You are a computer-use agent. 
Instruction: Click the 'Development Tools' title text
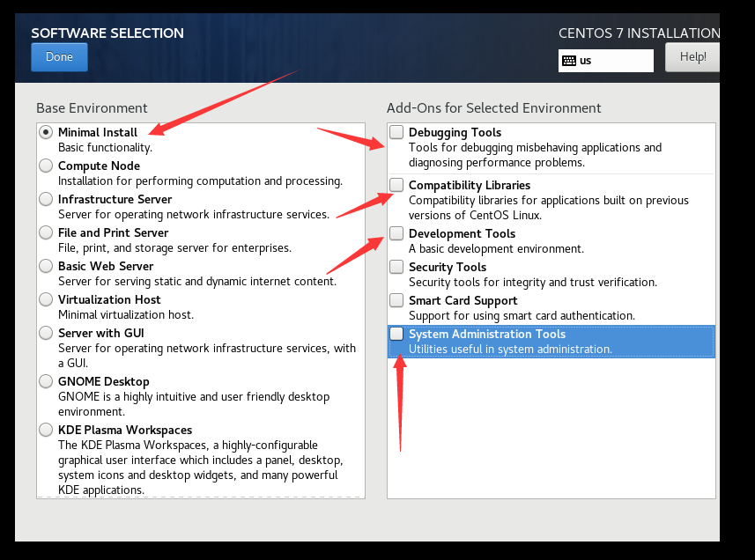pyautogui.click(x=463, y=234)
